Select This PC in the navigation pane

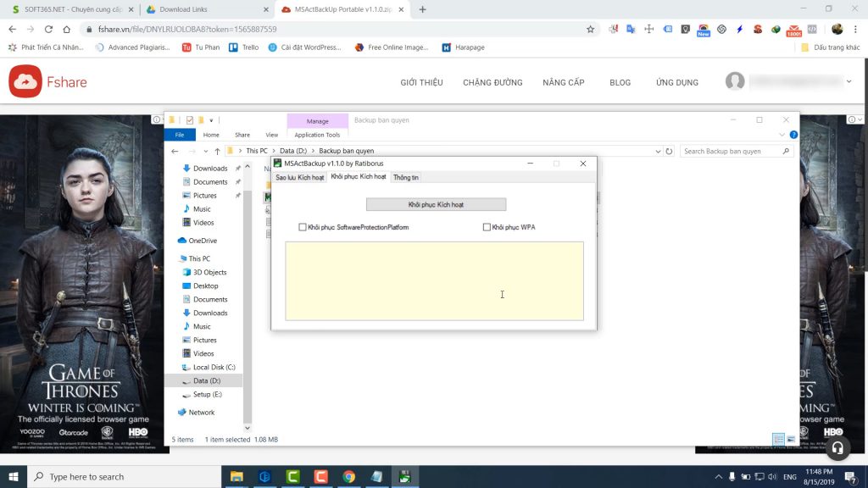198,258
